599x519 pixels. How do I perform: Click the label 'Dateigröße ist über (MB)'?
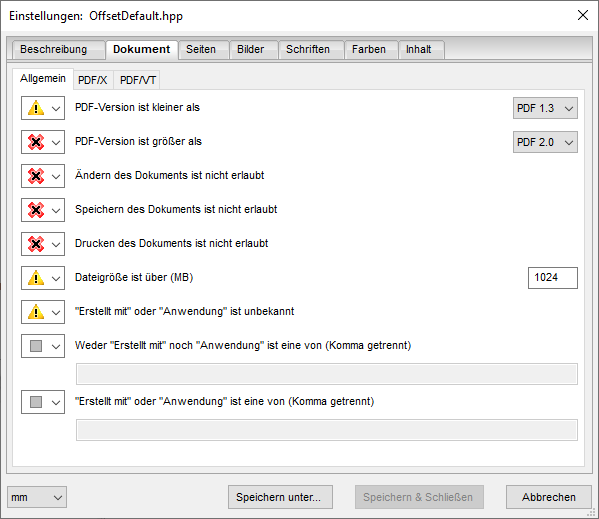point(134,277)
